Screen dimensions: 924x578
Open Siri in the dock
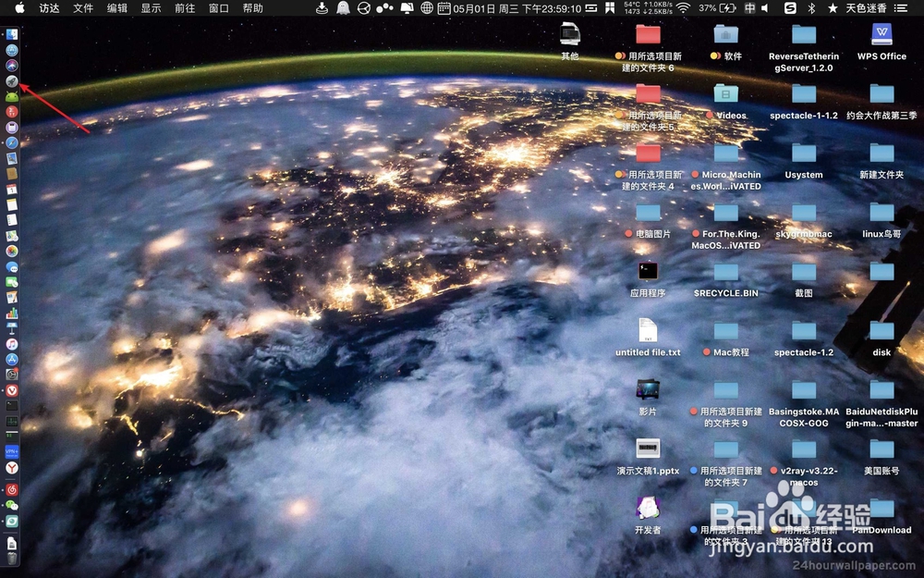tap(12, 65)
